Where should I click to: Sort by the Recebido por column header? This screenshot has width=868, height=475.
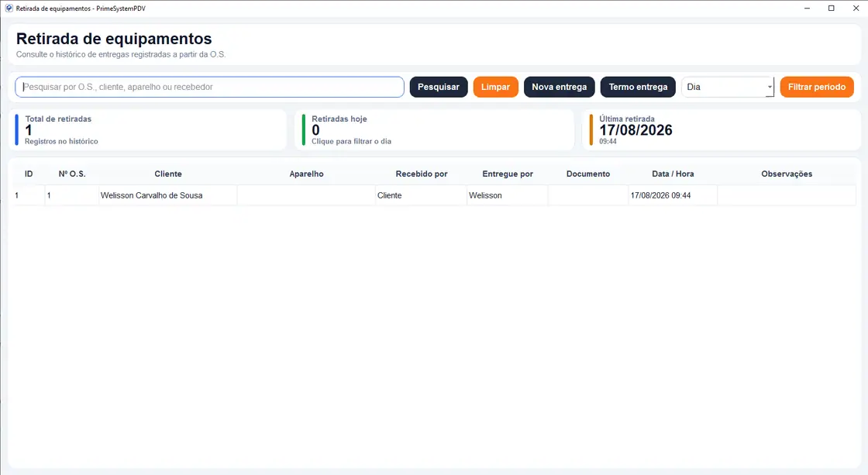[x=422, y=174]
